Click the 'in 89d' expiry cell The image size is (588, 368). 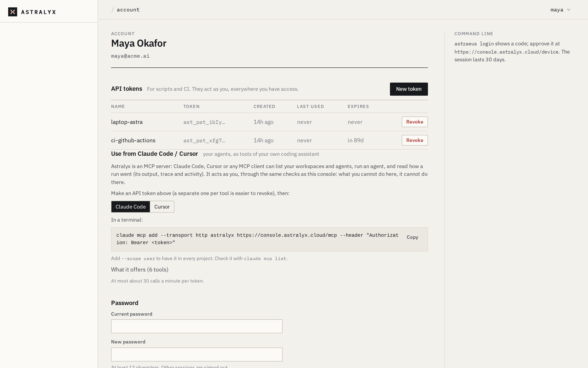(x=355, y=140)
